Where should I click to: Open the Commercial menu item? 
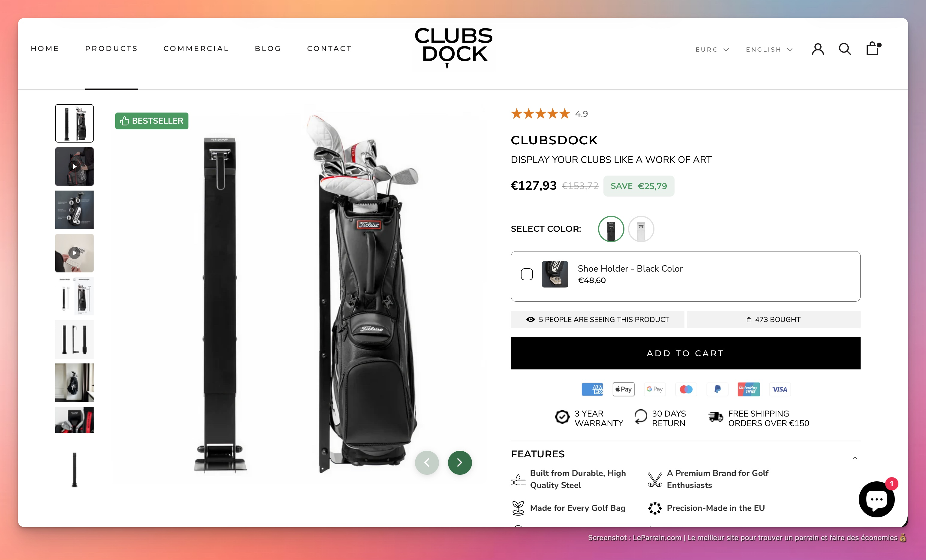(196, 49)
